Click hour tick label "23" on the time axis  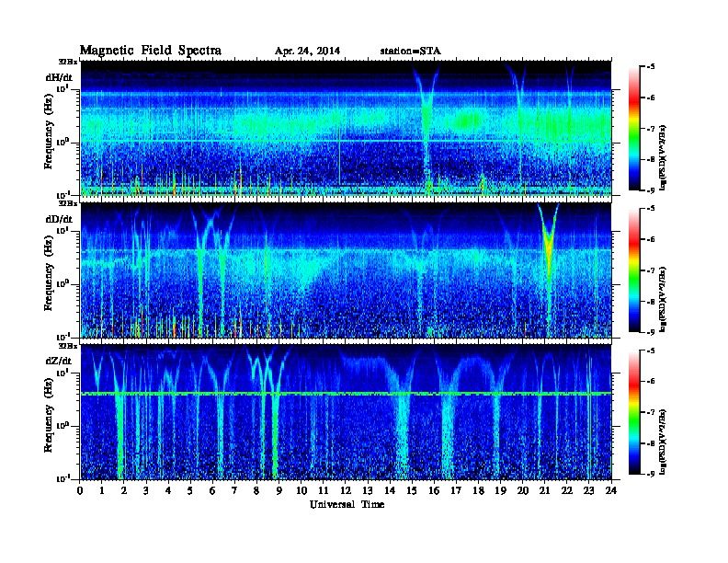[588, 491]
